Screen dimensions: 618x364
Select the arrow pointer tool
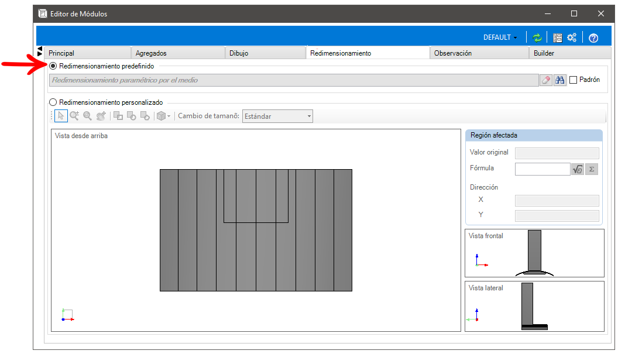coord(61,116)
